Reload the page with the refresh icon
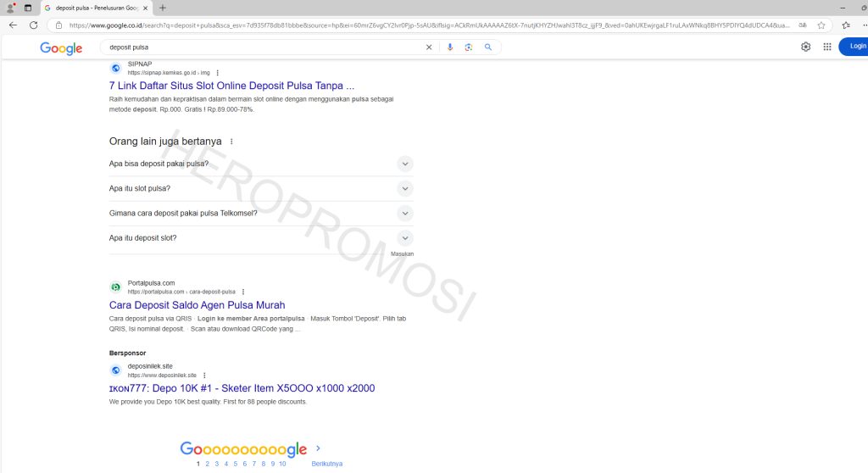 [x=34, y=25]
